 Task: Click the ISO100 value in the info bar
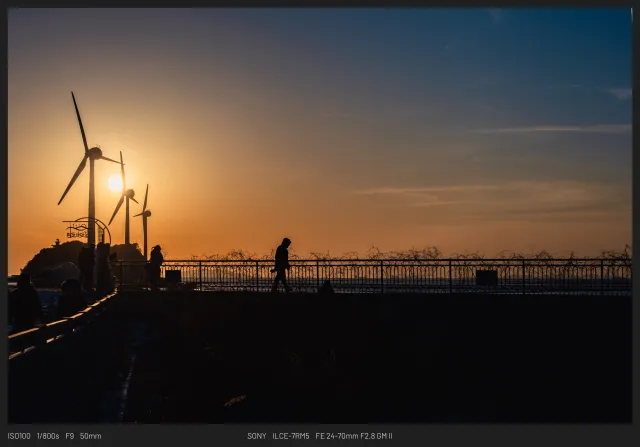tap(19, 436)
